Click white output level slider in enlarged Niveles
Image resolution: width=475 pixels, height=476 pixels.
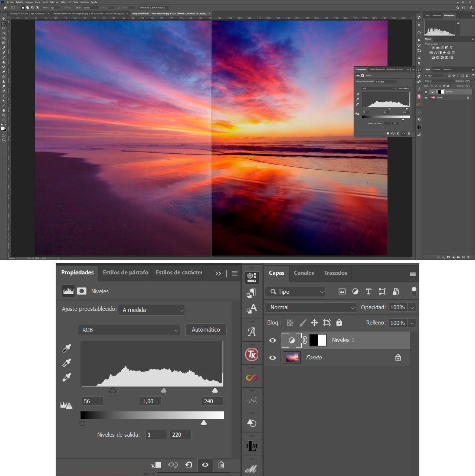(x=204, y=423)
